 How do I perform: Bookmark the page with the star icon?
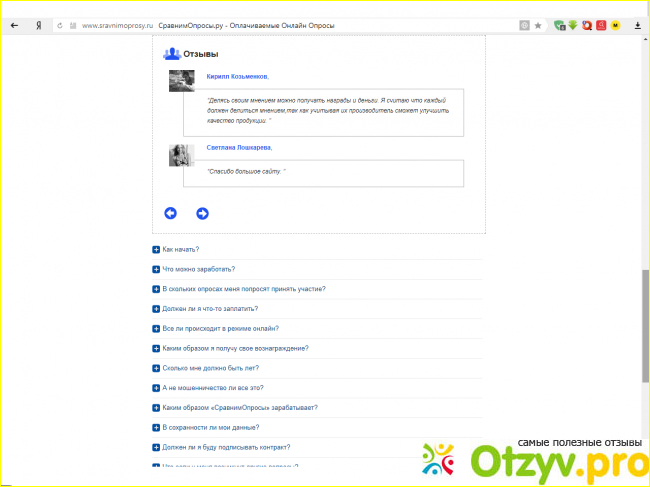click(x=539, y=23)
